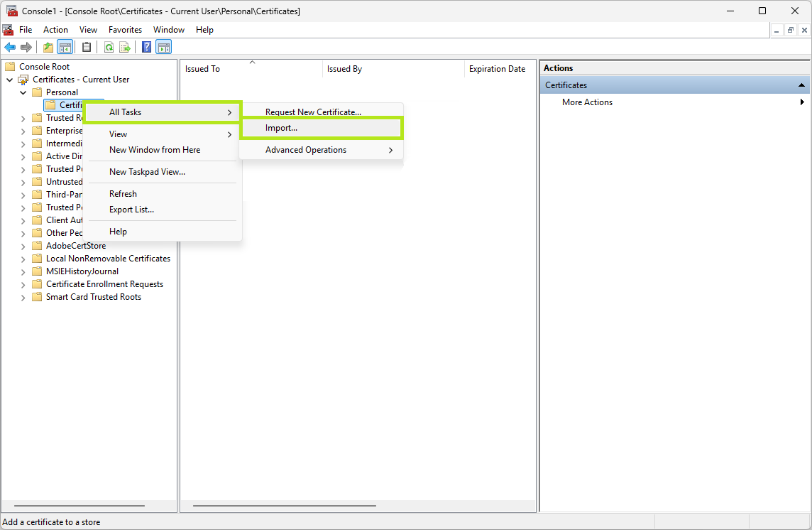Toggle Show/Hide Action Pane toolbar icon
The image size is (812, 530).
click(x=164, y=47)
